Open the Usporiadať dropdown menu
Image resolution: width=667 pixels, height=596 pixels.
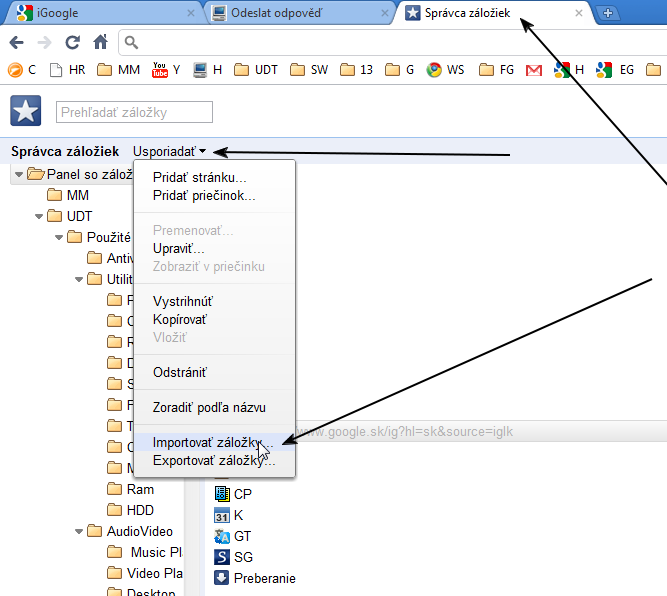(x=169, y=151)
